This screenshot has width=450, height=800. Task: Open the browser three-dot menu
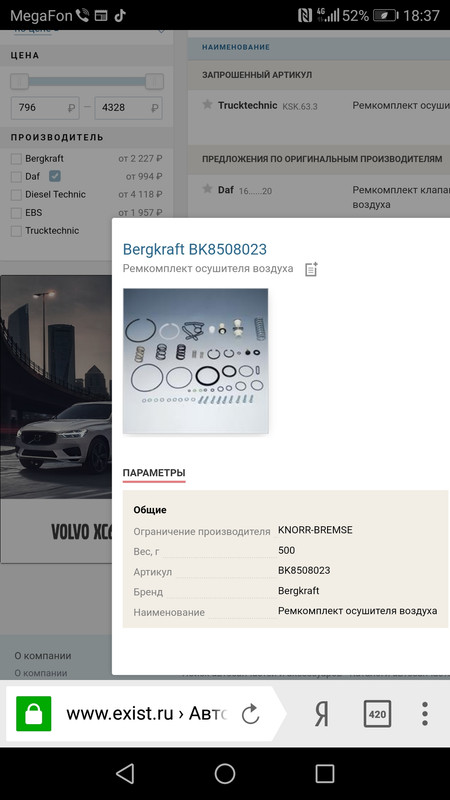[424, 714]
